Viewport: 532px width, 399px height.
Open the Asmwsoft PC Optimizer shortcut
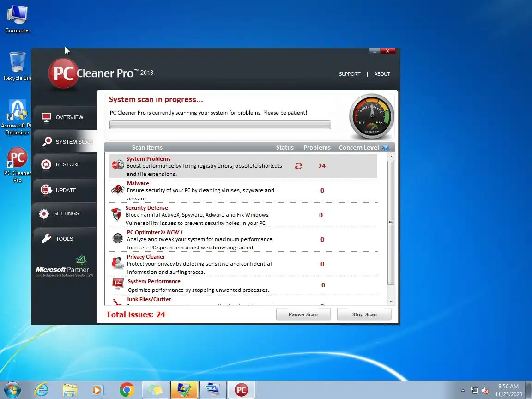[x=16, y=118]
